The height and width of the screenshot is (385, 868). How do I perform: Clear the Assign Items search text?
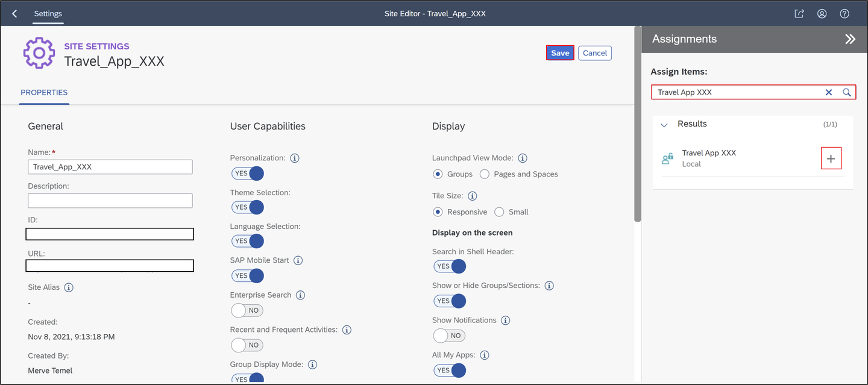coord(829,92)
